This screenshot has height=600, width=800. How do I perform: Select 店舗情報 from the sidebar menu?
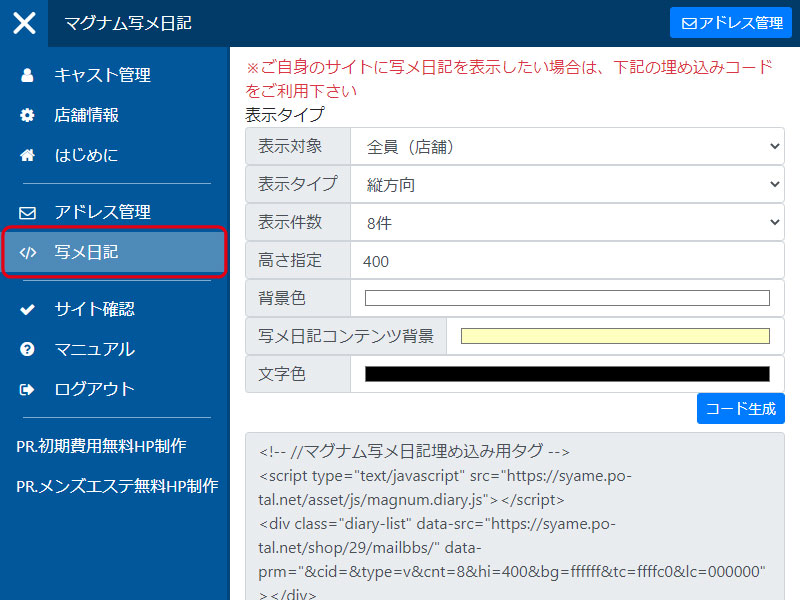click(x=86, y=115)
